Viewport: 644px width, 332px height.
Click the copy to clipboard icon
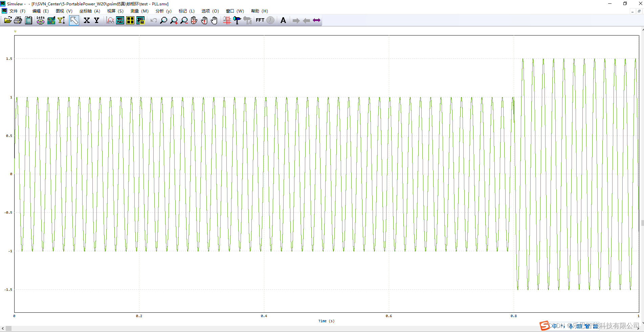tap(28, 20)
